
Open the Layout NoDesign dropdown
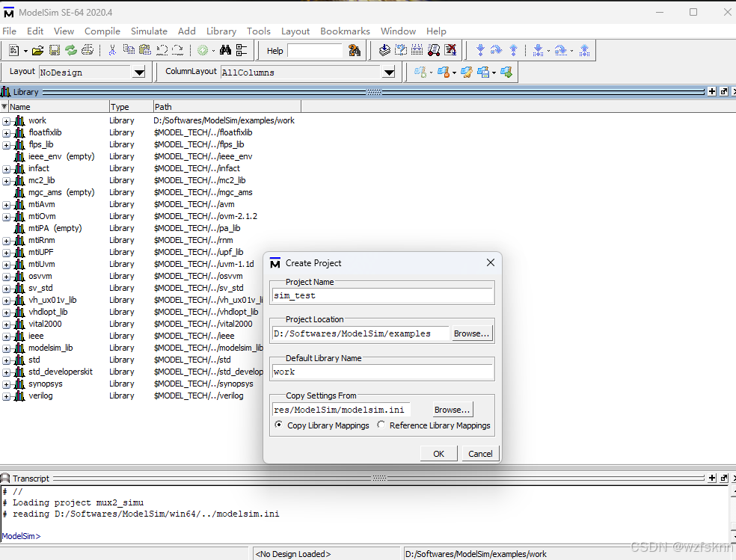click(139, 73)
